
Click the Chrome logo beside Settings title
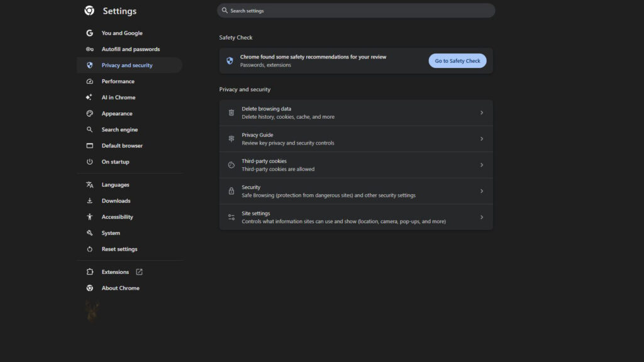click(89, 11)
